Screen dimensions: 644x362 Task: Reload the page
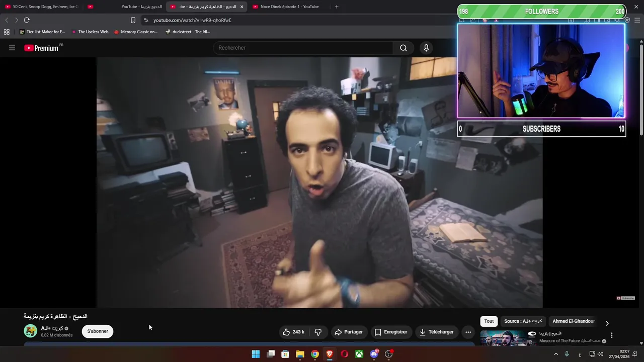click(x=27, y=20)
